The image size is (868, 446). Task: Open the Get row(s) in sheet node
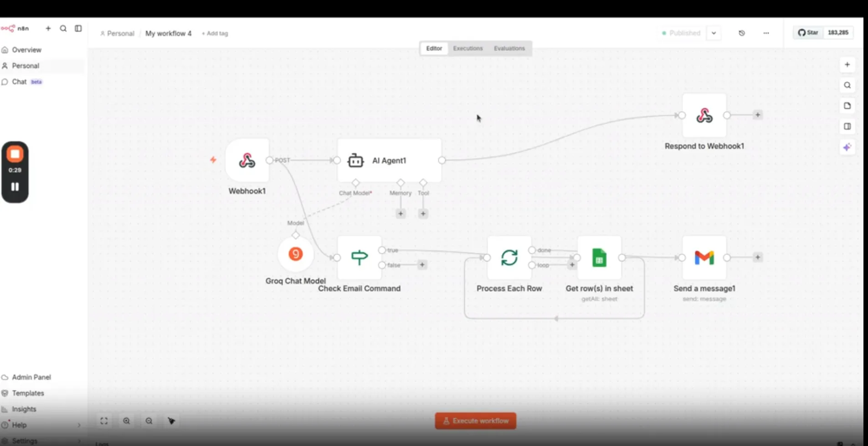(x=599, y=257)
